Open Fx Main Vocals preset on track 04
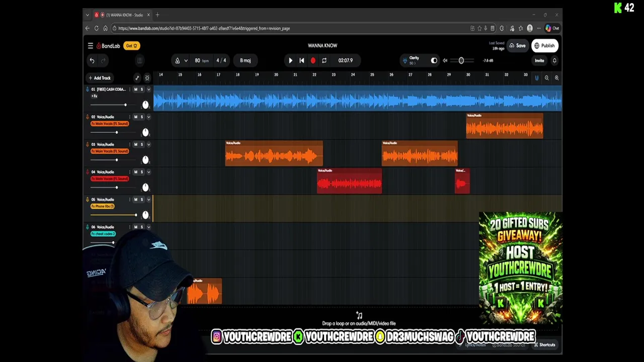644x362 pixels. (x=110, y=179)
